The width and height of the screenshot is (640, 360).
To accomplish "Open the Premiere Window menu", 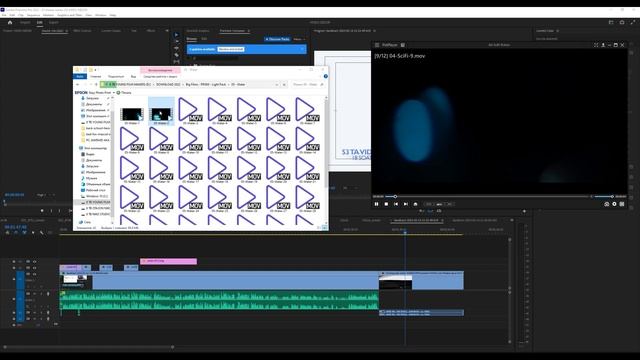I will click(100, 15).
